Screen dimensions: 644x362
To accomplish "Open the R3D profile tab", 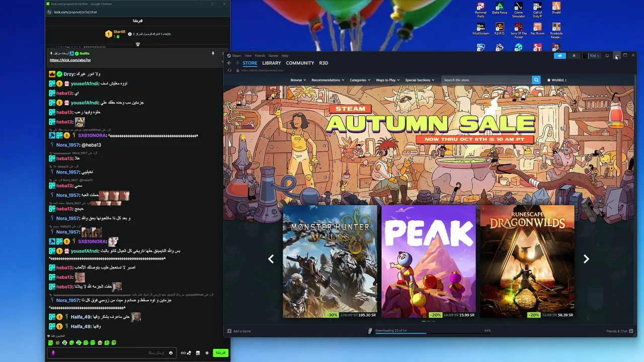I will click(x=324, y=63).
